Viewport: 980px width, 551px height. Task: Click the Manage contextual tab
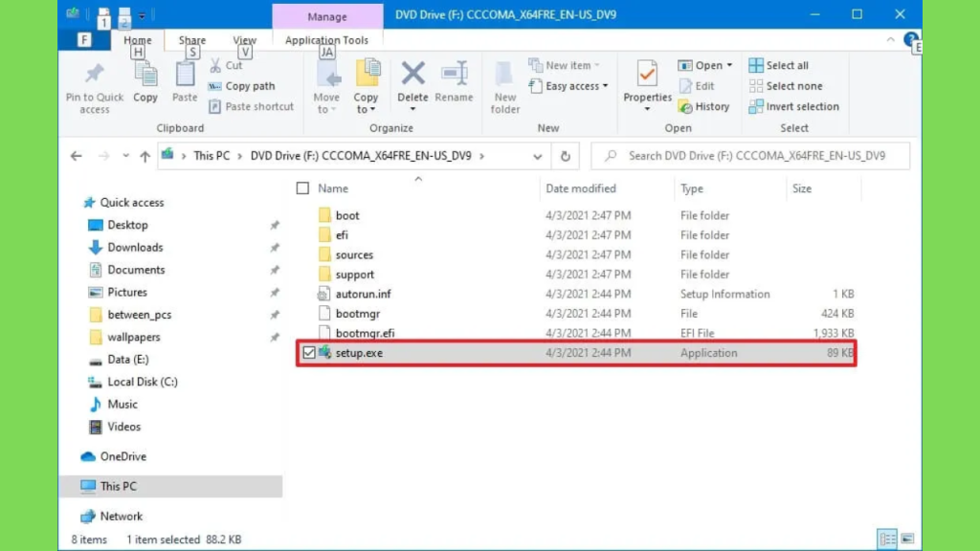point(327,17)
